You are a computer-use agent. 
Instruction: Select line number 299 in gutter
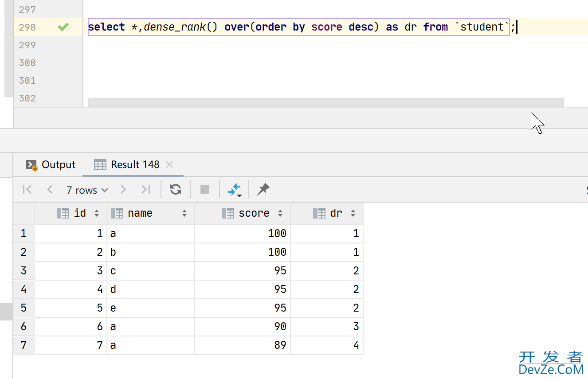tap(27, 45)
